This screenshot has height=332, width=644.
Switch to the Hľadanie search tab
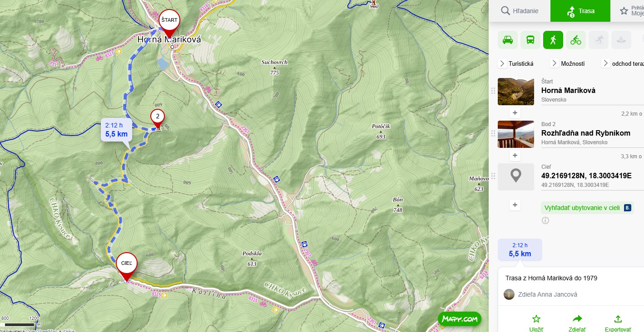(520, 11)
